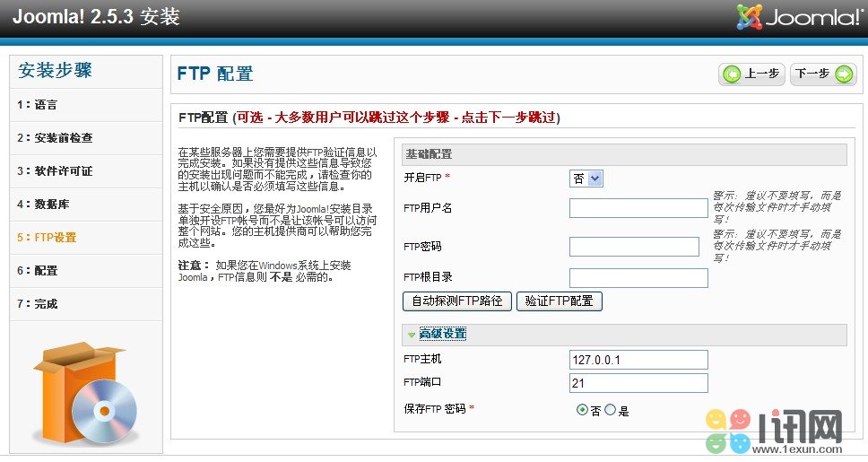Go to step 6：配置
Image resolution: width=868 pixels, height=462 pixels.
(x=37, y=271)
